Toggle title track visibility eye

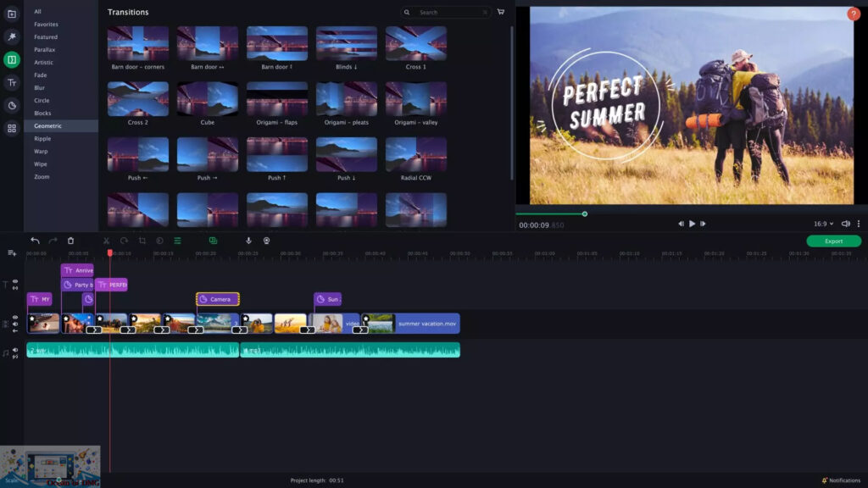tap(15, 281)
